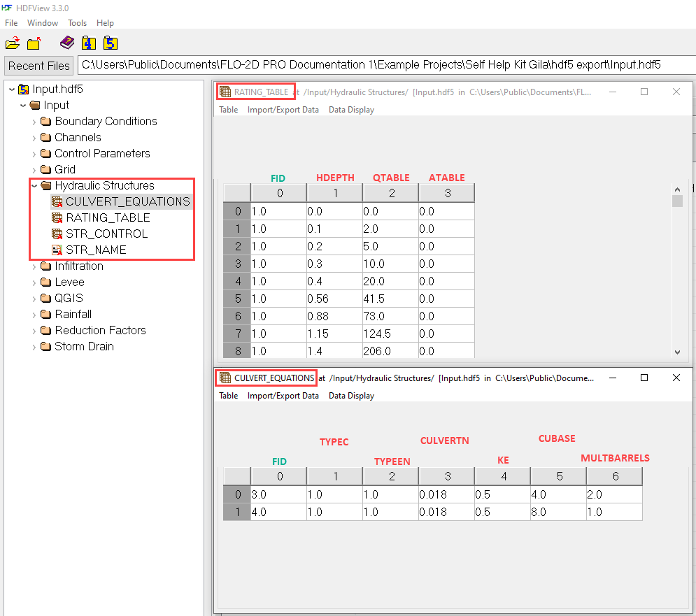Open Import/Export Data menu in RATING_TABLE window
The width and height of the screenshot is (696, 616).
[x=283, y=110]
